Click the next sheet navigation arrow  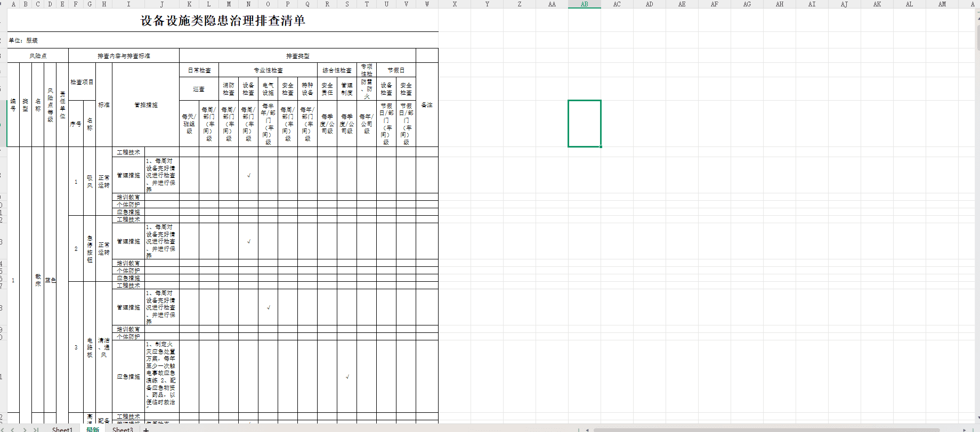coord(23,429)
